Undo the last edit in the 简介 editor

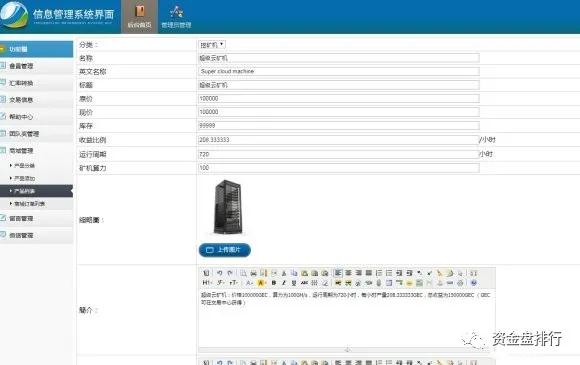click(x=219, y=273)
